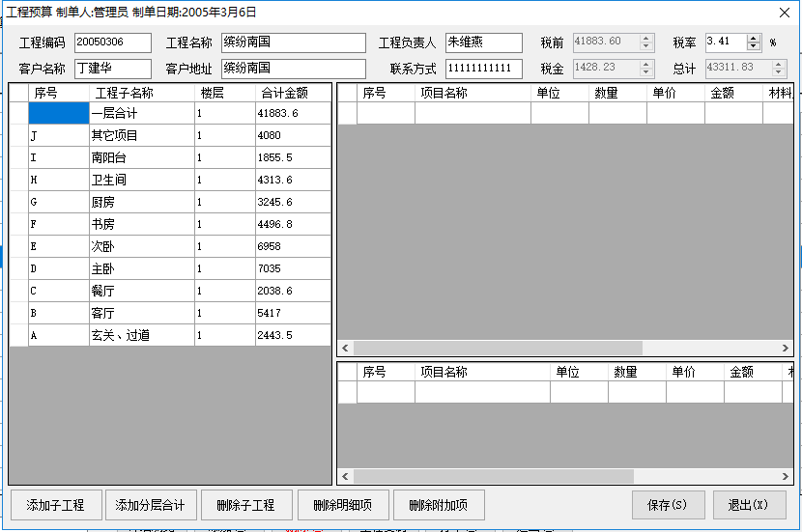Focus the 客户地址 input field
802x532 pixels.
[x=294, y=69]
